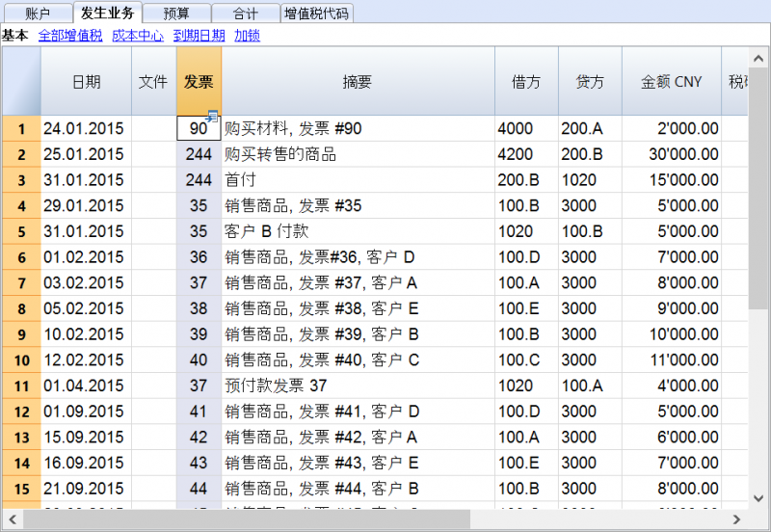Viewport: 771px width, 532px height.
Task: Click description 购买转售的商品
Action: (358, 154)
